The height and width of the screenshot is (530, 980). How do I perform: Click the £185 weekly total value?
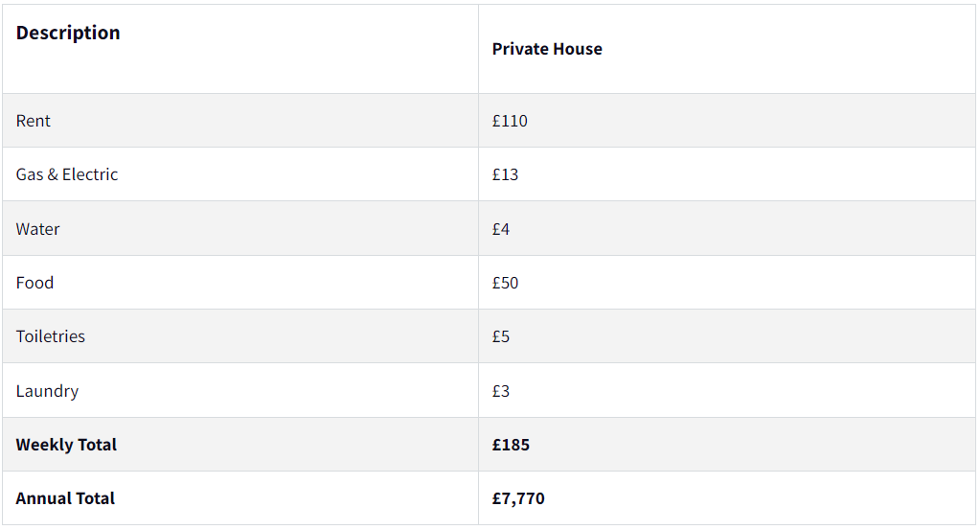[511, 445]
